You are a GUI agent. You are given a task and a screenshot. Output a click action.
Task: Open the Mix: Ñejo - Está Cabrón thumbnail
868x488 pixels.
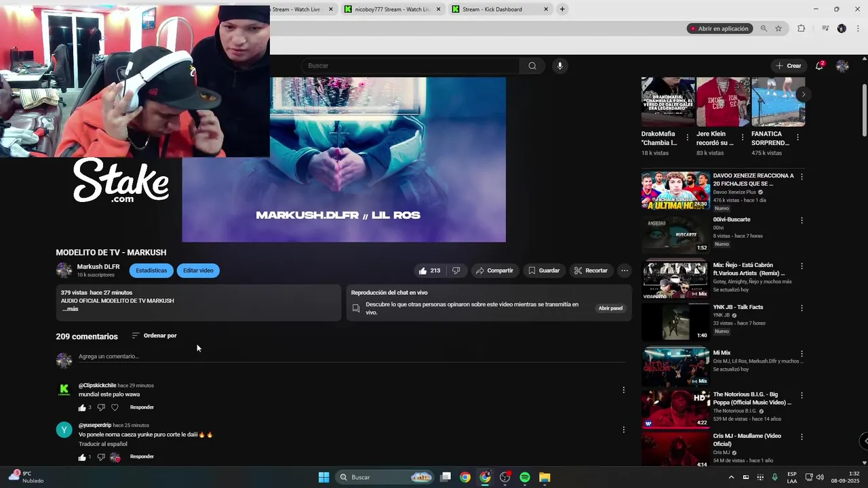675,279
